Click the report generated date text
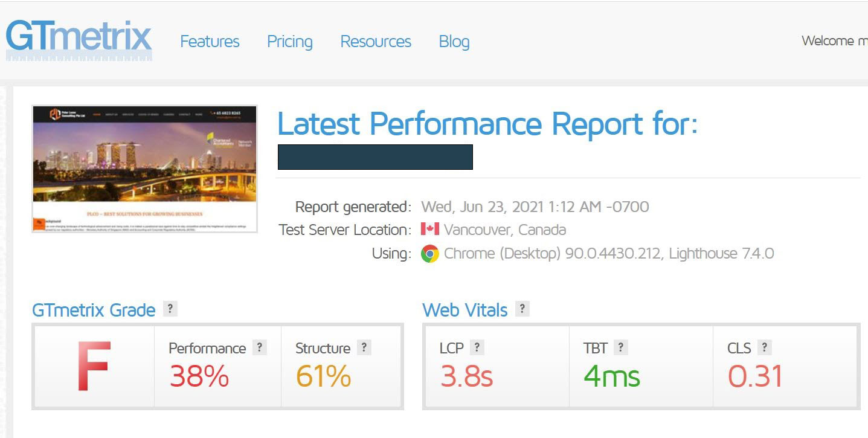This screenshot has width=868, height=438. click(x=535, y=207)
